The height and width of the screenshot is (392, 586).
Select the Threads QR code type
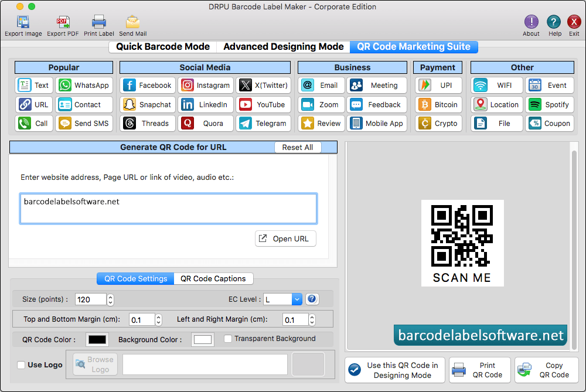[x=148, y=123]
